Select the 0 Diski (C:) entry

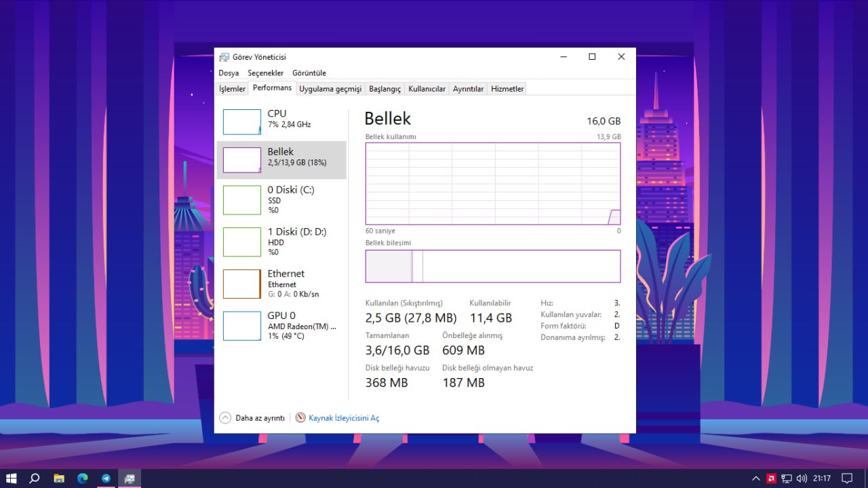(281, 200)
